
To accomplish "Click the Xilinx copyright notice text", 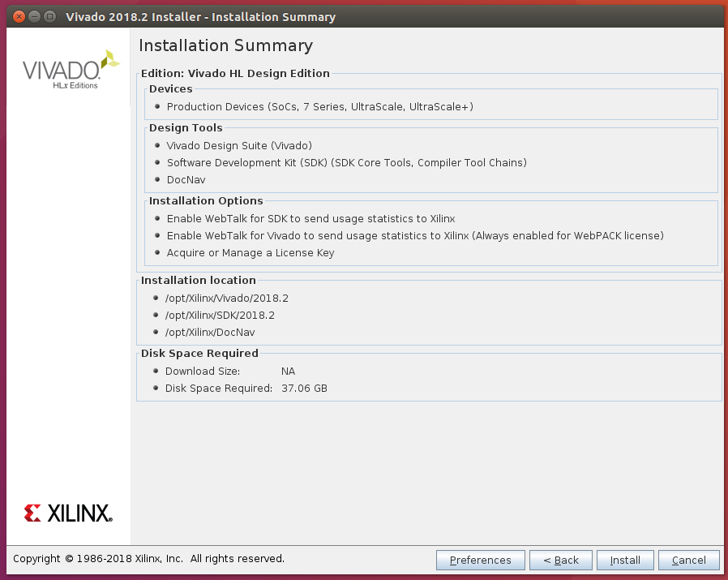I will pyautogui.click(x=148, y=559).
